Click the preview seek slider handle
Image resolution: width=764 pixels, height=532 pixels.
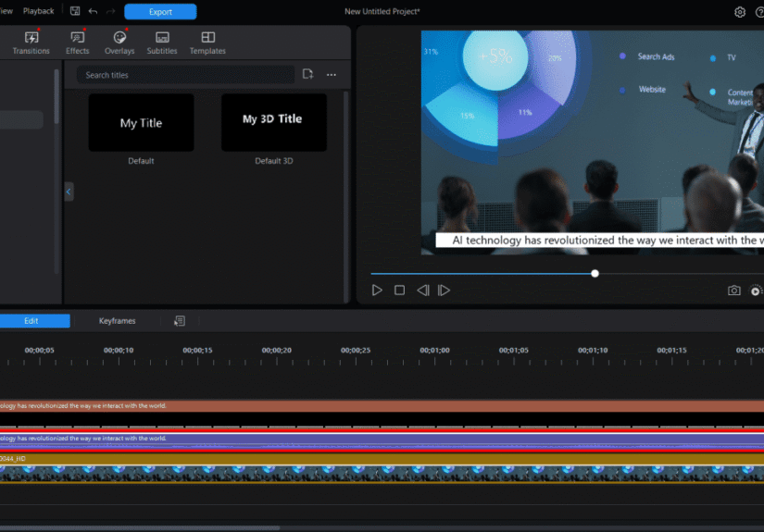coord(595,273)
